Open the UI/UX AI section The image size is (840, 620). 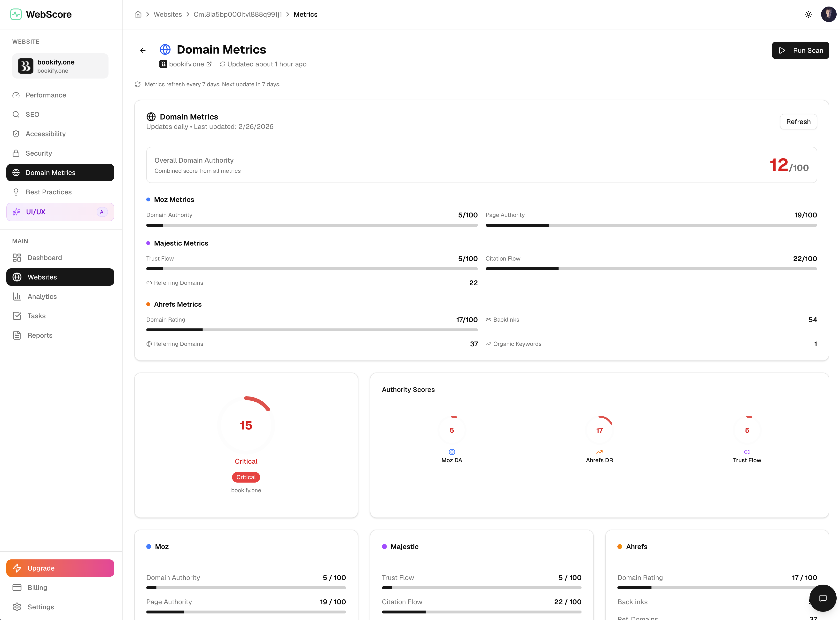[60, 212]
